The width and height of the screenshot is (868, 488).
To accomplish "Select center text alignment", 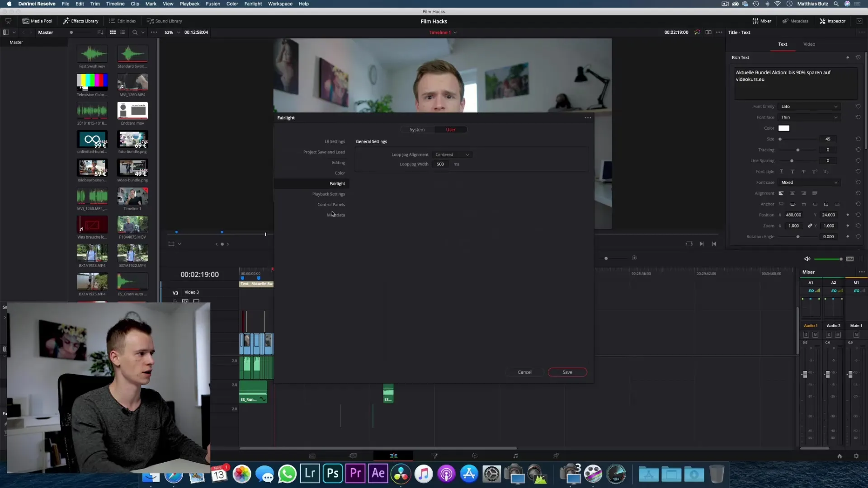I will point(792,193).
